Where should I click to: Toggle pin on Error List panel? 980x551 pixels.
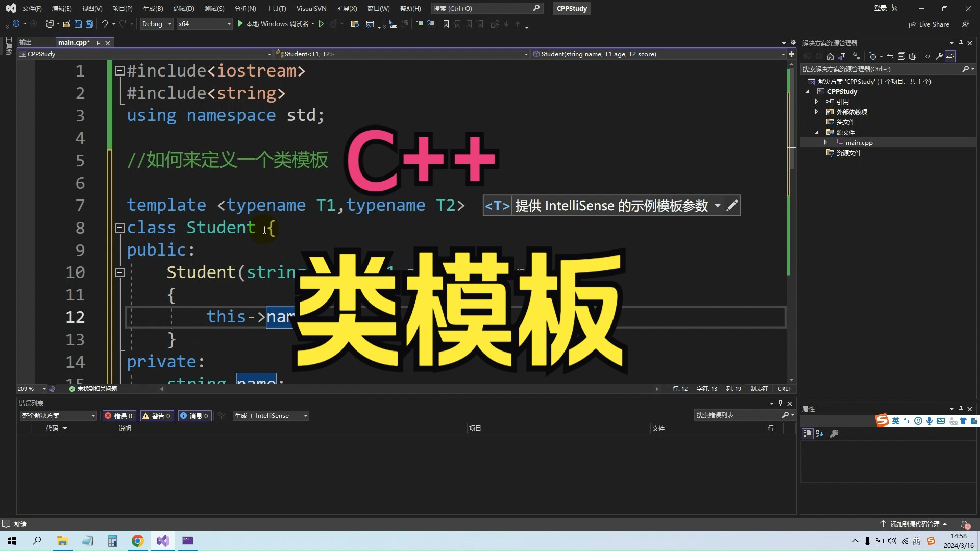(780, 403)
